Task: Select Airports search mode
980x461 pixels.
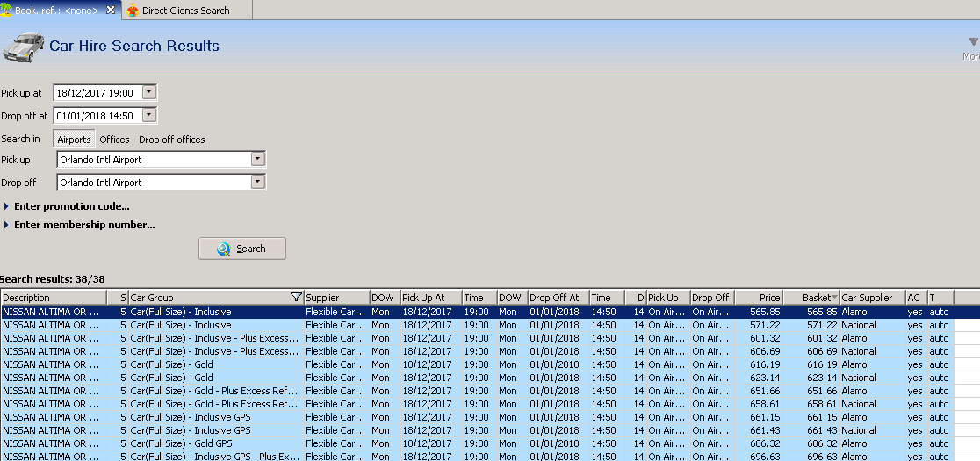Action: pyautogui.click(x=74, y=140)
